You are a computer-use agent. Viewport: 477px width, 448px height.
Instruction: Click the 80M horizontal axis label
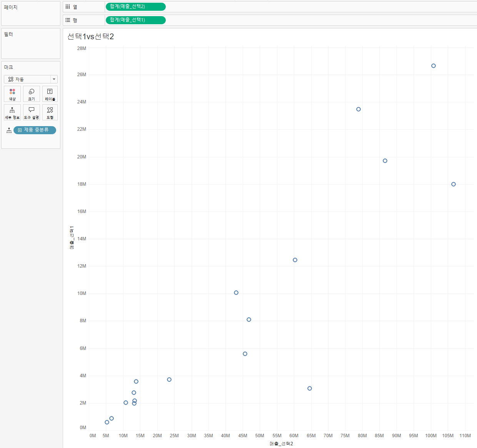(x=362, y=436)
